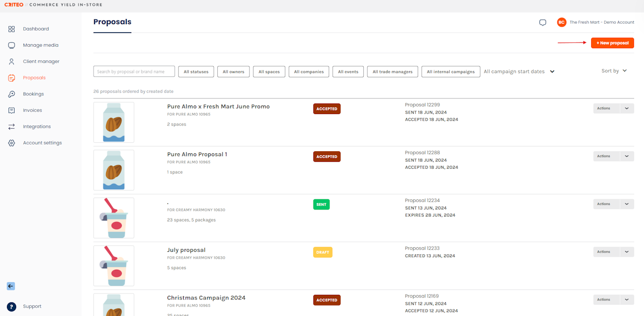Click the June Promo almond milk thumbnail
This screenshot has height=316, width=644.
[x=114, y=123]
